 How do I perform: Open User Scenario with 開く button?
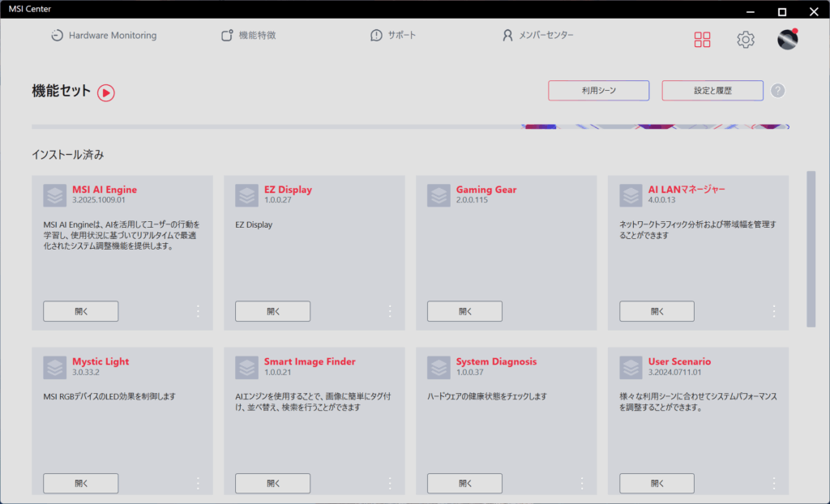(657, 484)
